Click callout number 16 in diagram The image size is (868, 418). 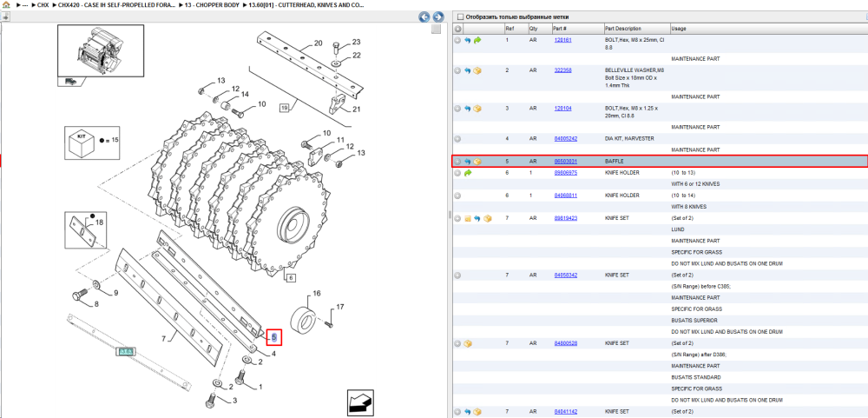[x=317, y=293]
